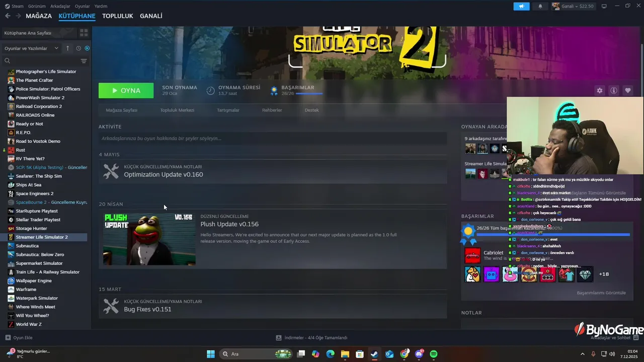
Task: Select Ready or Not in the list
Action: point(45,124)
